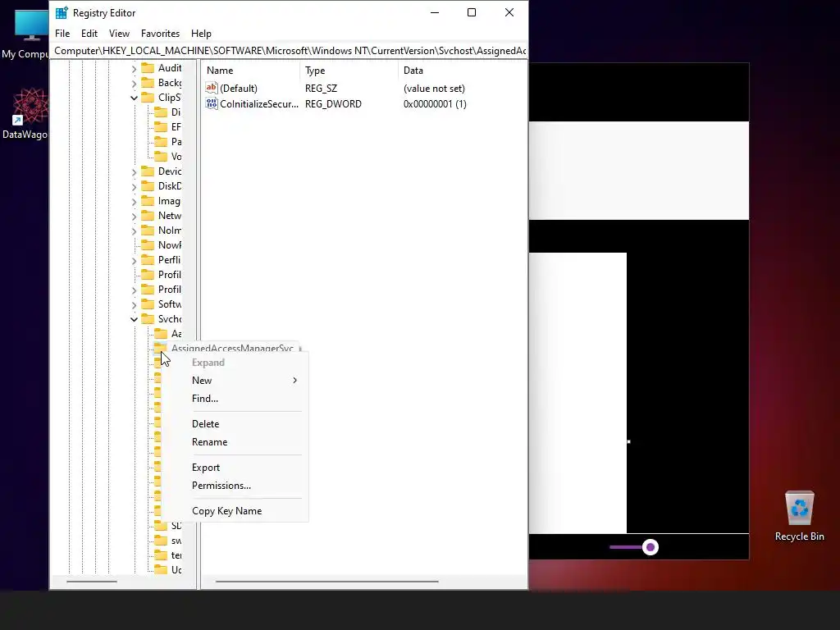The image size is (840, 630).
Task: Select the ClipS folder icon in tree
Action: coord(148,98)
